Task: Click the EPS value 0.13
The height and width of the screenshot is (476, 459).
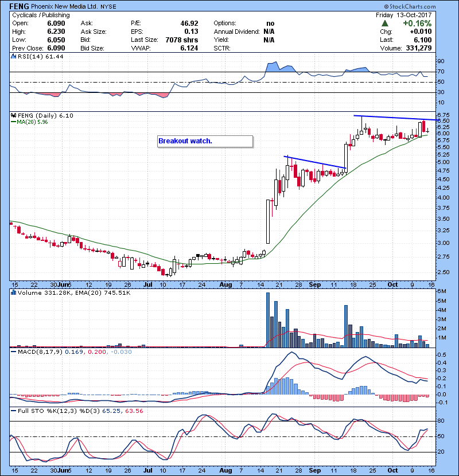Action: [192, 32]
